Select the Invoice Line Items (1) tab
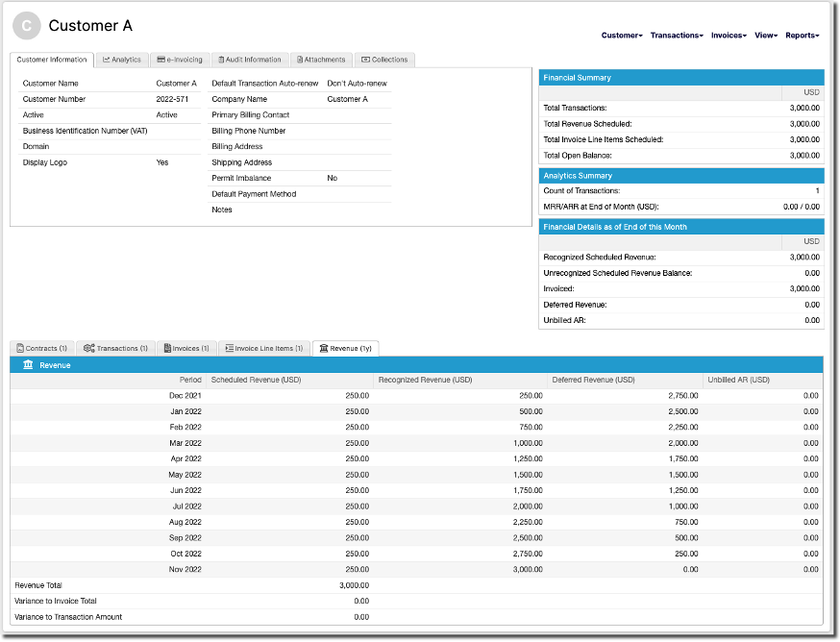 coord(264,348)
